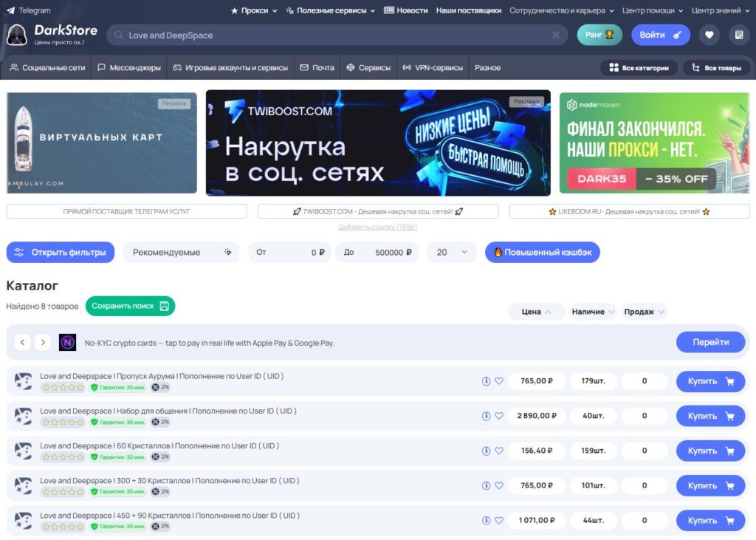The height and width of the screenshot is (540, 756).
Task: Open the Рекомендуемые sorting dropdown
Action: coord(182,253)
